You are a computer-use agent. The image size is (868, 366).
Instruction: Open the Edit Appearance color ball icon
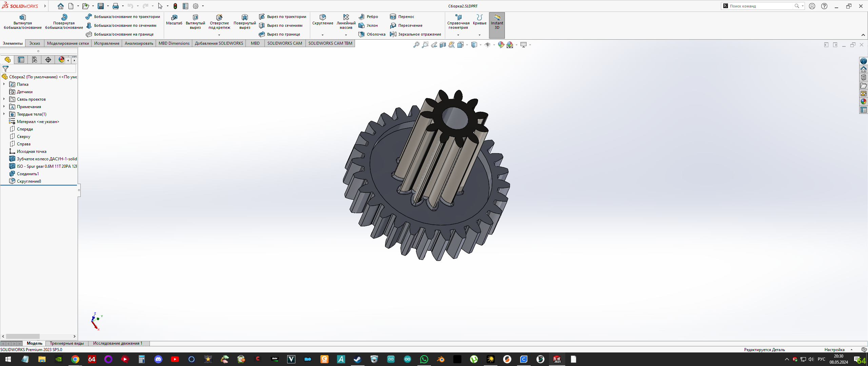501,45
